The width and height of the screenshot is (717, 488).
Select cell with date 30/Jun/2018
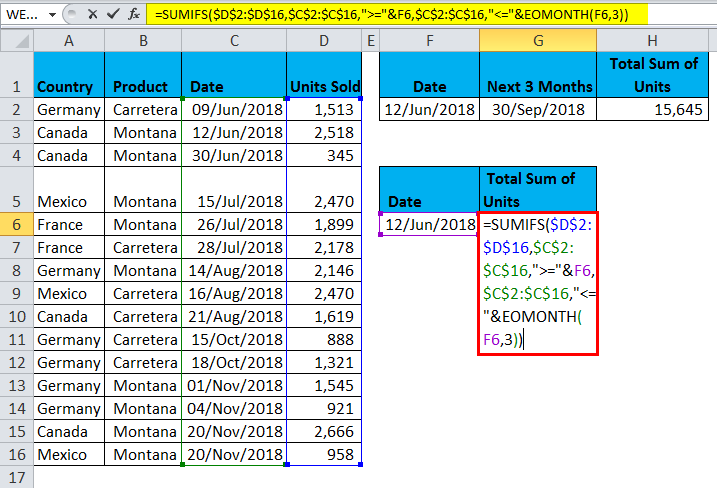point(234,155)
